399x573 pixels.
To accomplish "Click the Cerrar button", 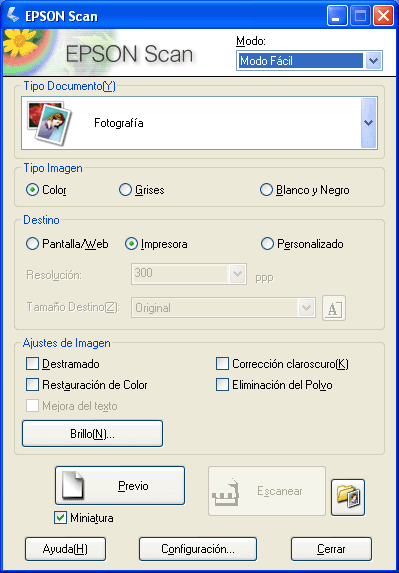I will (331, 549).
